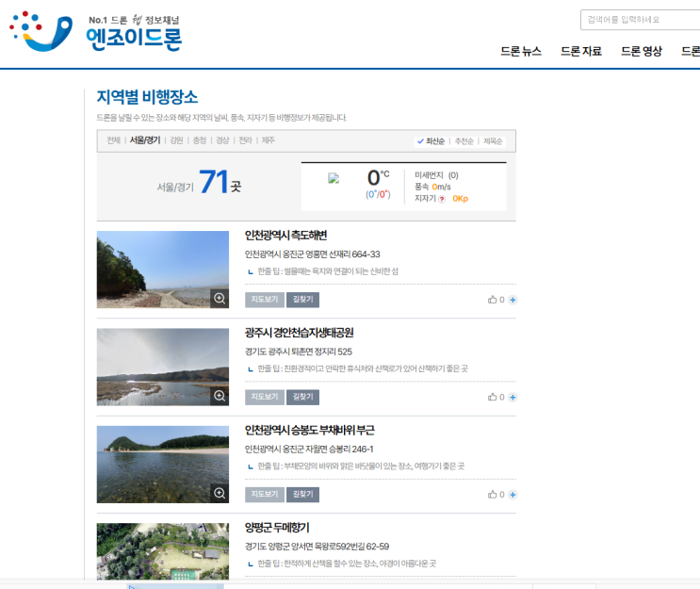Click the broken weather image icon
The height and width of the screenshot is (589, 700).
coord(334,178)
